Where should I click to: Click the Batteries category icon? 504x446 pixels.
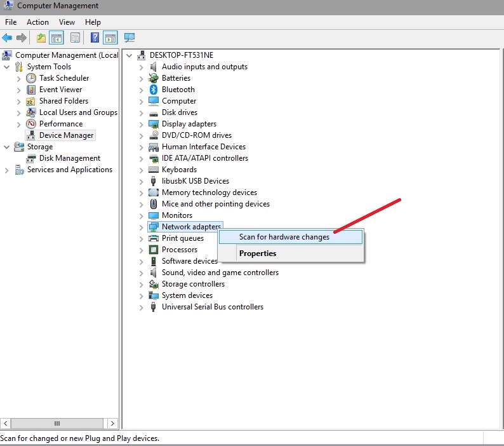click(x=153, y=78)
